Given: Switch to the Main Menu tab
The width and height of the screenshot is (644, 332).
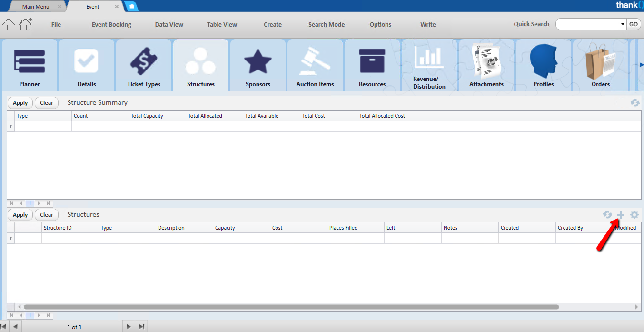Looking at the screenshot, I should (x=36, y=7).
